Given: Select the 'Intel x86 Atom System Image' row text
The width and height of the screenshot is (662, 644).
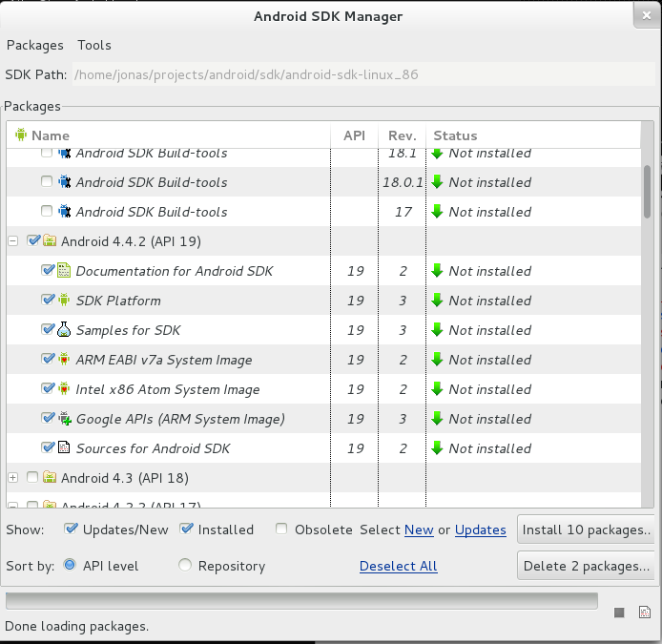Looking at the screenshot, I should 168,389.
